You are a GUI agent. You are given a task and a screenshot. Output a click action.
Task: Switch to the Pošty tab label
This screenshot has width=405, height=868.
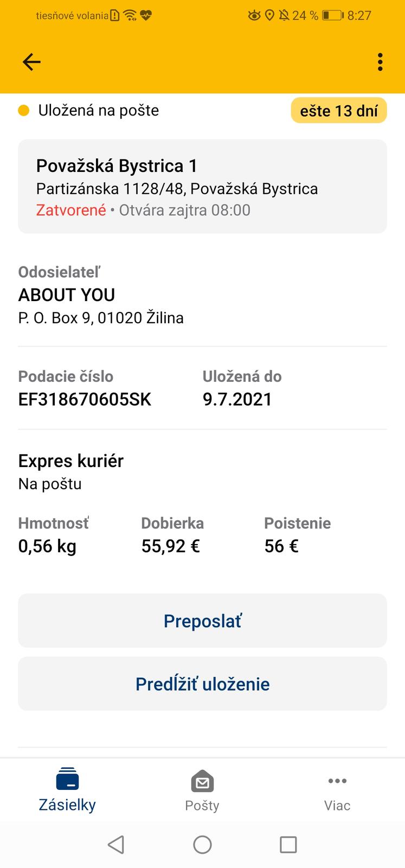(x=202, y=806)
